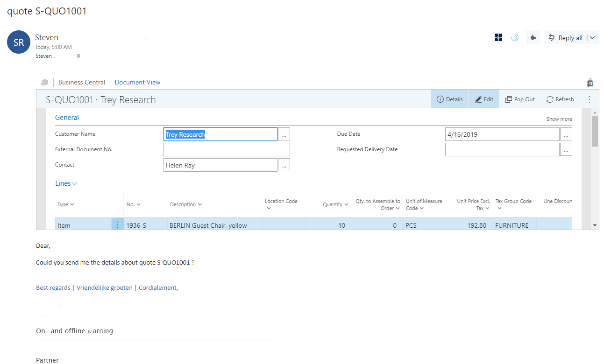Image resolution: width=604 pixels, height=364 pixels.
Task: Open the Due Date picker button
Action: click(x=566, y=134)
